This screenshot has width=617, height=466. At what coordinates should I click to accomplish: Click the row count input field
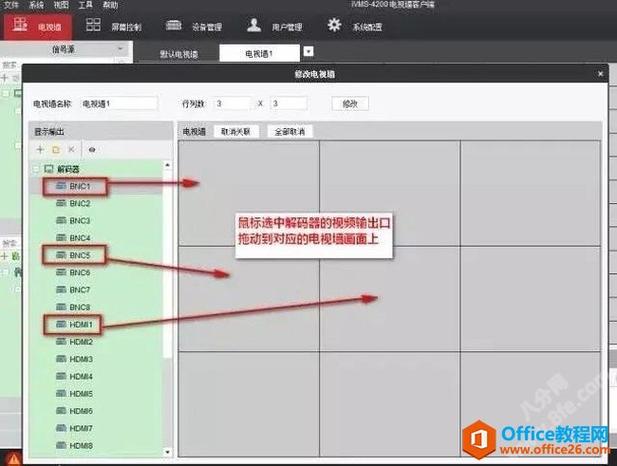232,104
